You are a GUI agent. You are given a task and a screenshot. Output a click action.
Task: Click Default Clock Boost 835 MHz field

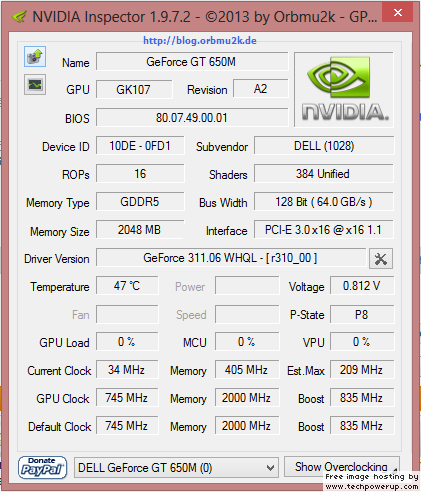[x=362, y=426]
